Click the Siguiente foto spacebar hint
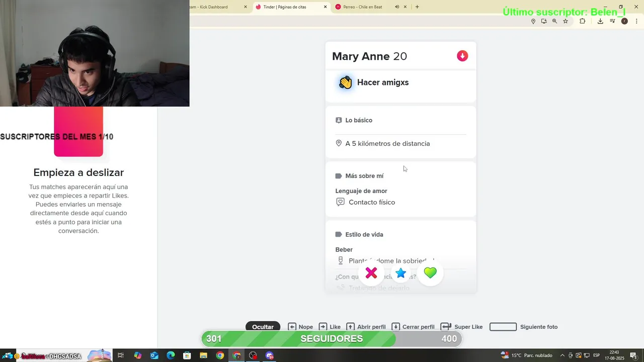 coord(523,327)
